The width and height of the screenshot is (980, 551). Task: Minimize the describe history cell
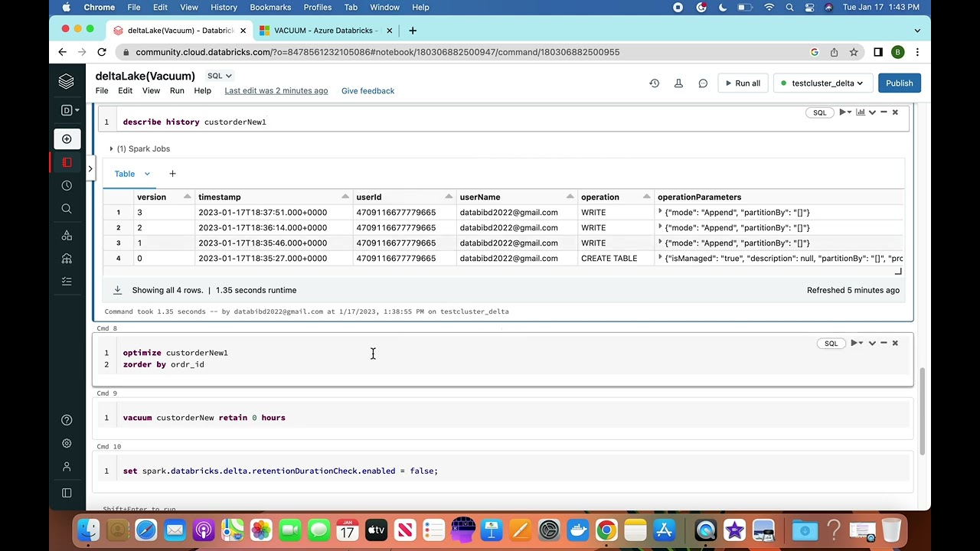[884, 112]
